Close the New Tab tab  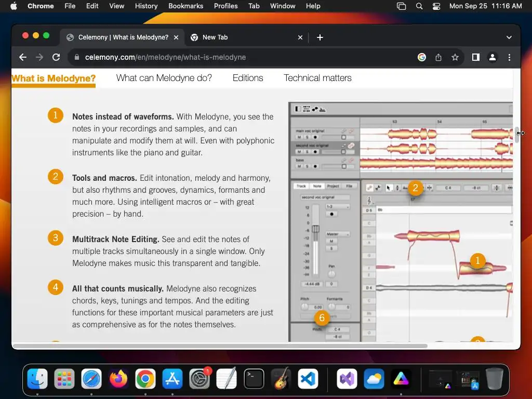300,37
